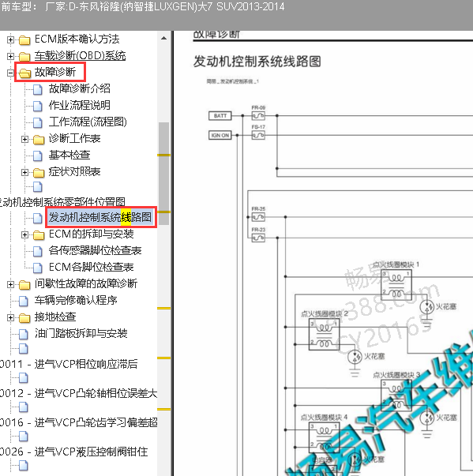Click the 诊断工作表 folder icon

coord(39,140)
